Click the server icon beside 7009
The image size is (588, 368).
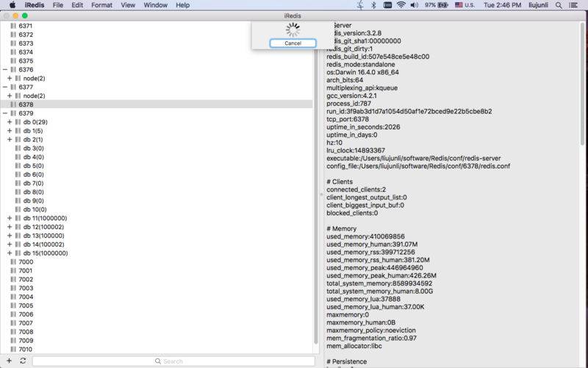pyautogui.click(x=13, y=341)
